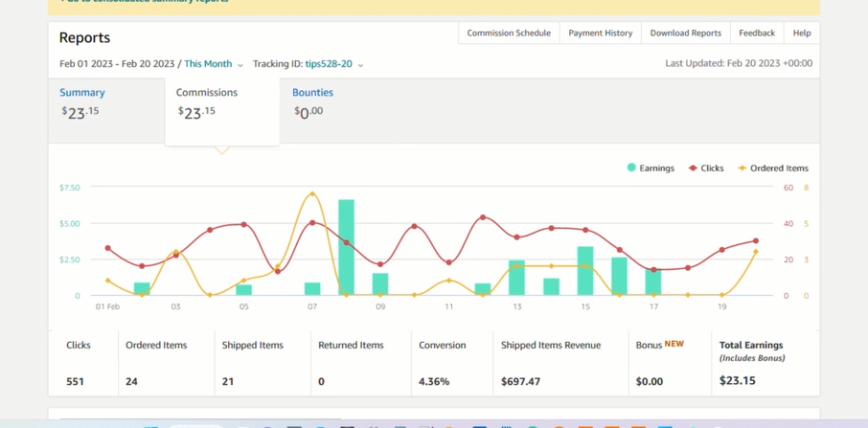Click the Shipped Items Revenue $697.47
868x428 pixels.
[520, 381]
